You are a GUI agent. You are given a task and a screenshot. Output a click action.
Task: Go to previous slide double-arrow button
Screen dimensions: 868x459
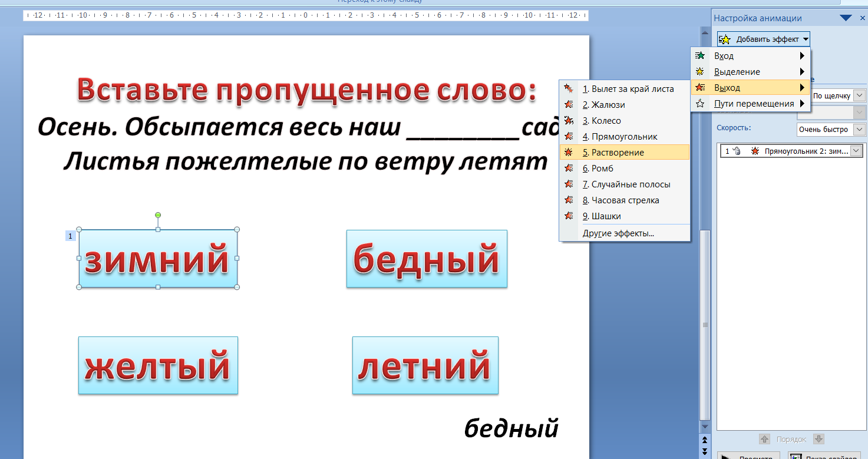click(704, 440)
